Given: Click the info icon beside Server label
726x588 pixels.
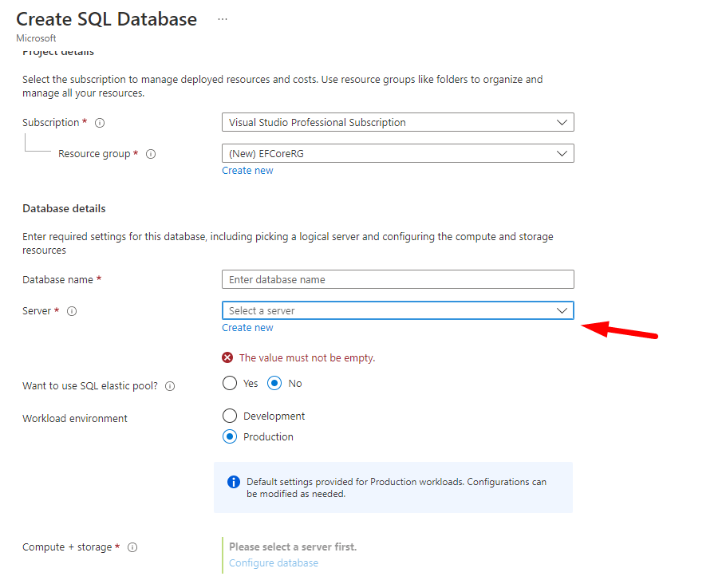Looking at the screenshot, I should tap(72, 311).
